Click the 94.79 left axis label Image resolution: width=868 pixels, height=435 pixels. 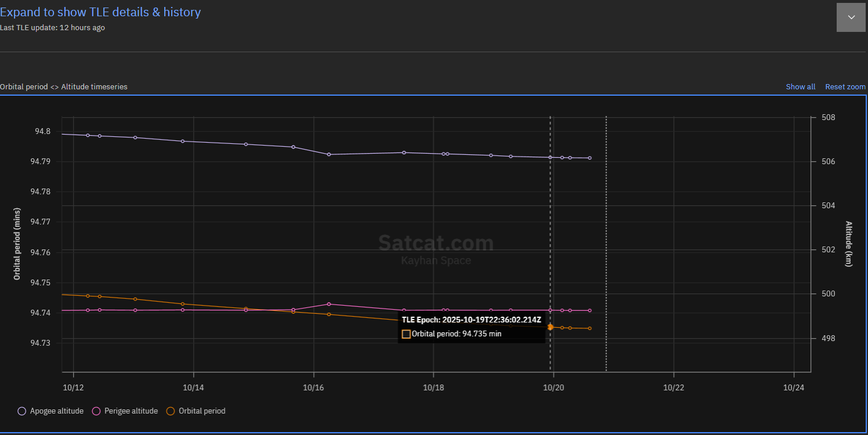41,162
